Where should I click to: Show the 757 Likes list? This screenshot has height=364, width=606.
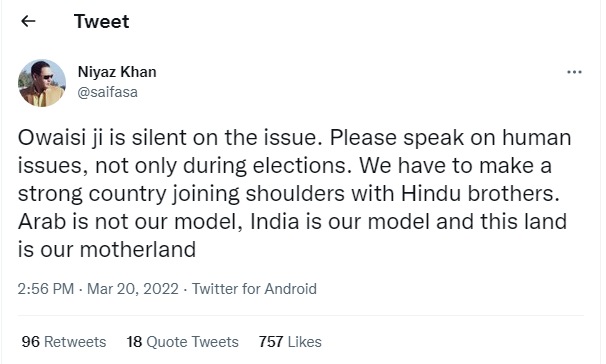(x=290, y=342)
